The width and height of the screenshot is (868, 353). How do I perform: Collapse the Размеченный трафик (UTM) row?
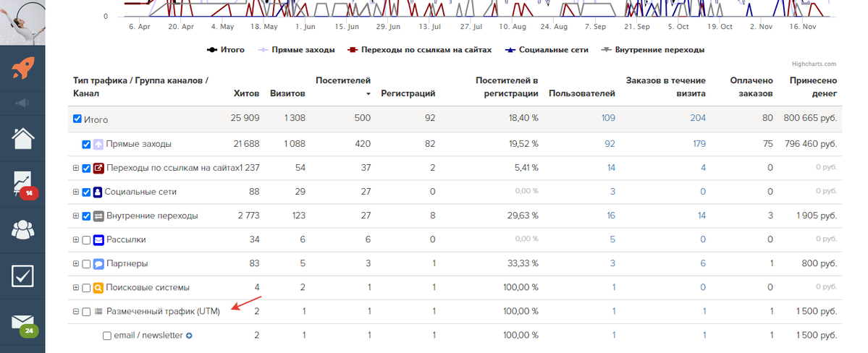pyautogui.click(x=75, y=312)
